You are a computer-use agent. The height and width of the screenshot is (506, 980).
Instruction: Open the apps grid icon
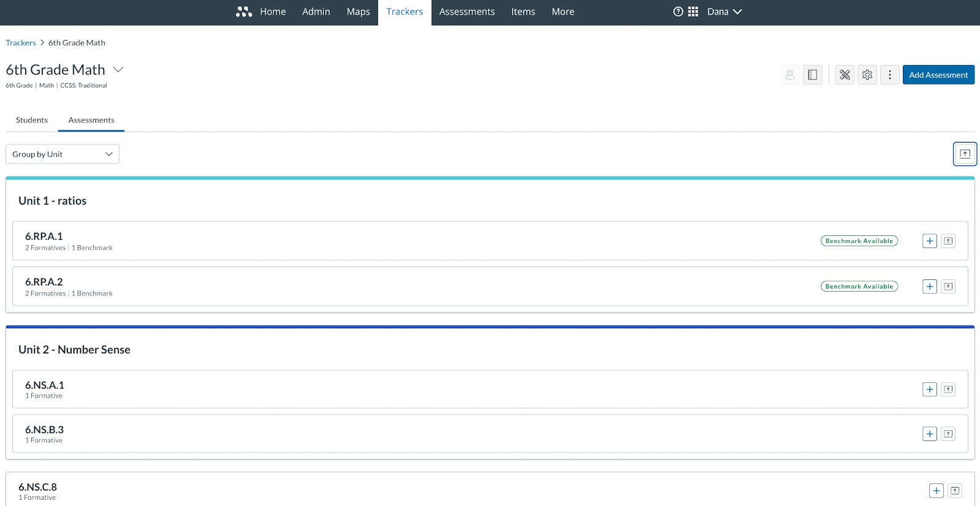click(x=693, y=12)
